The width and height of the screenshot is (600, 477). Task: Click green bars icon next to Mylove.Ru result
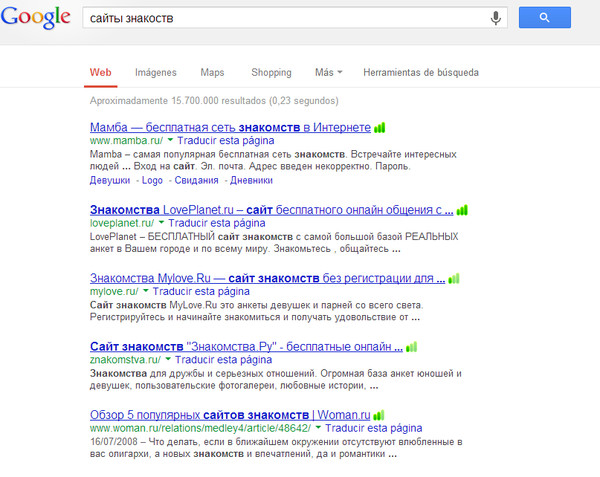coord(454,278)
